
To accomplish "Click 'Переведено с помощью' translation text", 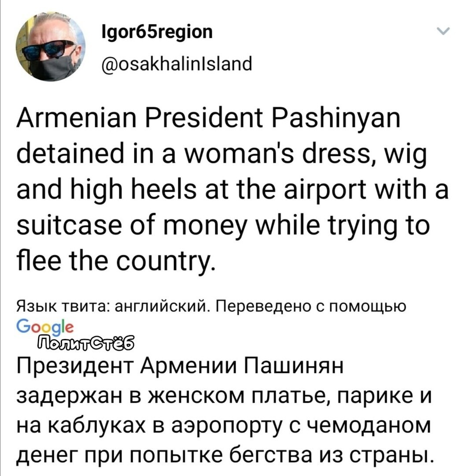I will click(310, 307).
